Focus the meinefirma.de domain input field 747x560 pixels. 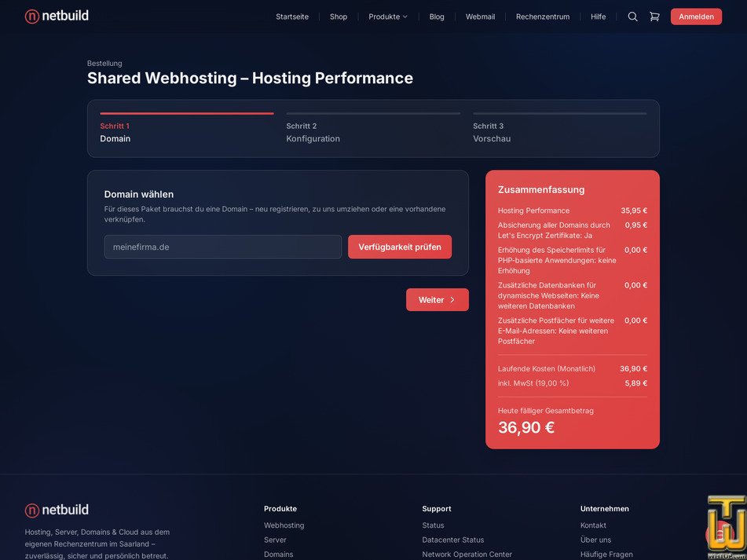(223, 247)
